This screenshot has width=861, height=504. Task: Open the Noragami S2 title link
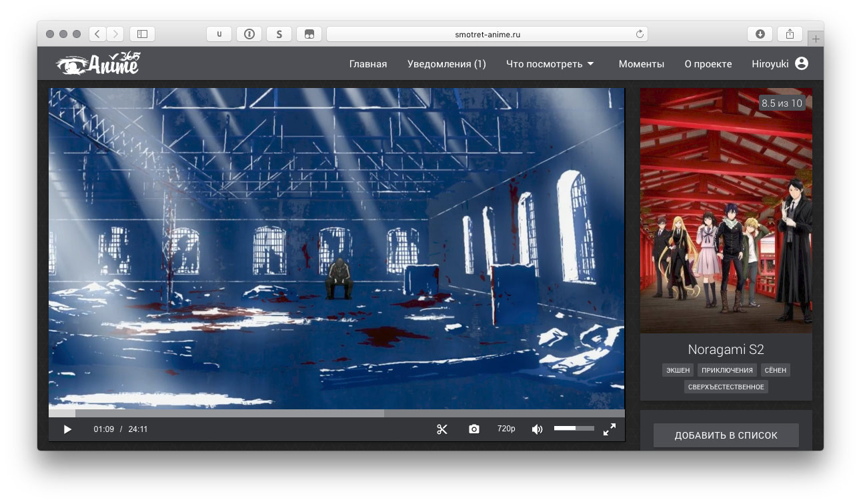[726, 349]
